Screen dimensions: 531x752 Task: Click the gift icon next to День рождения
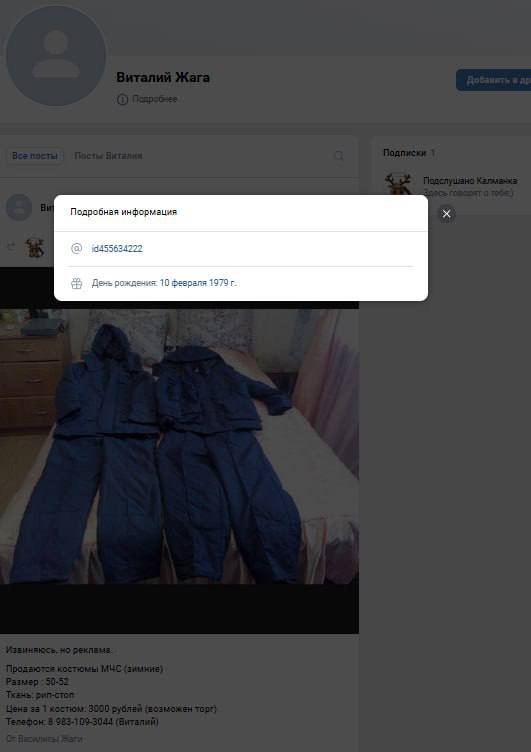tap(76, 283)
